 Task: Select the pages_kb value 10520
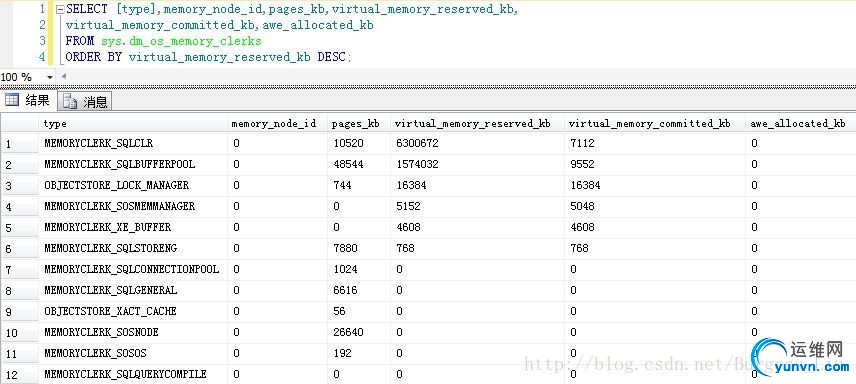pyautogui.click(x=348, y=144)
